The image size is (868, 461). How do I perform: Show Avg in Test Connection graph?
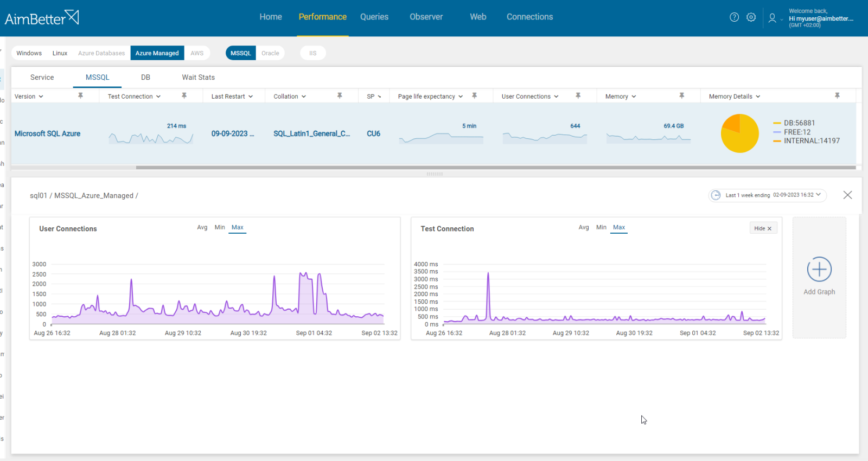pyautogui.click(x=584, y=227)
